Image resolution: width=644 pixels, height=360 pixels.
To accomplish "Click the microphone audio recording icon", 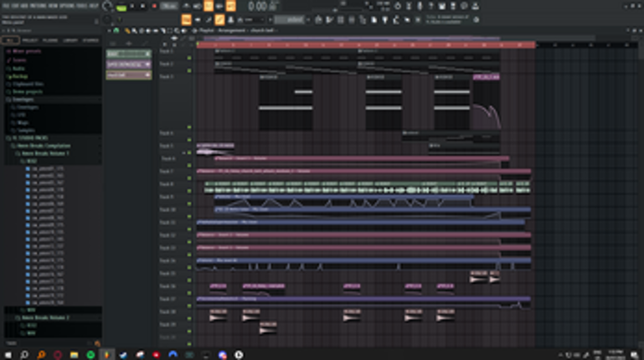I will [420, 6].
